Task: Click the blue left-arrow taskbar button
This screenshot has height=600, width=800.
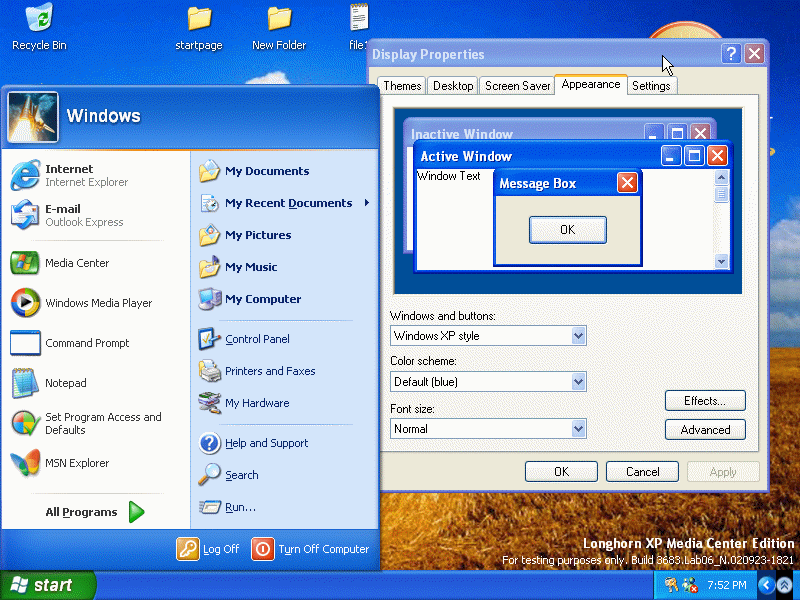Action: [x=766, y=585]
